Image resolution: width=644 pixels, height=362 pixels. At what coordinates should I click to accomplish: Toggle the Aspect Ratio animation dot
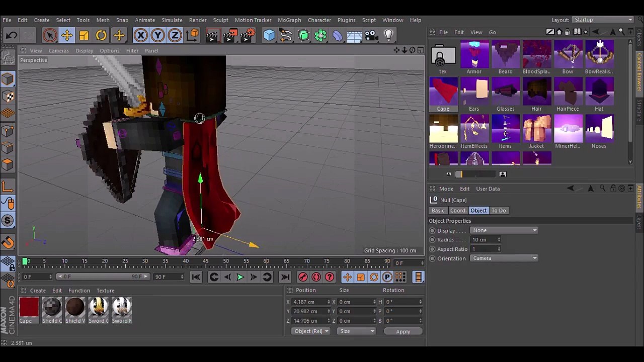point(432,249)
